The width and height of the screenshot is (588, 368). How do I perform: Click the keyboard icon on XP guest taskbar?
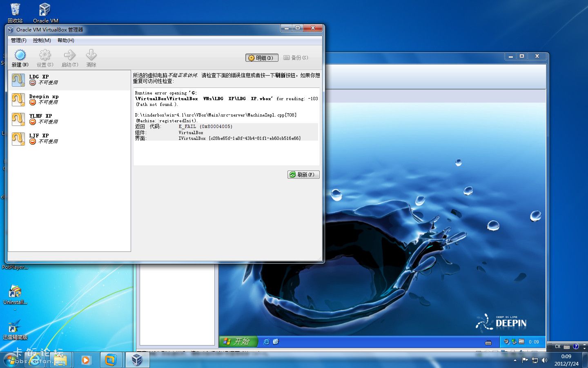488,342
